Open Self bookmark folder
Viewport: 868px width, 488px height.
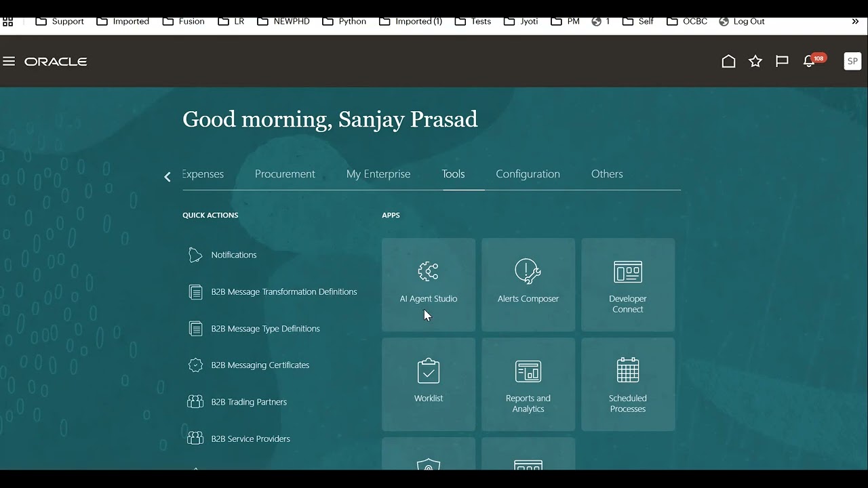638,22
